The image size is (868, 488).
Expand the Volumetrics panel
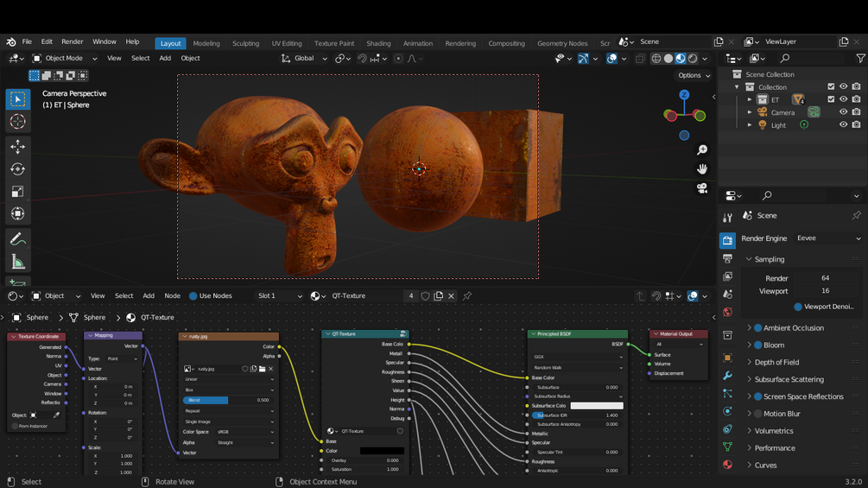[773, 431]
